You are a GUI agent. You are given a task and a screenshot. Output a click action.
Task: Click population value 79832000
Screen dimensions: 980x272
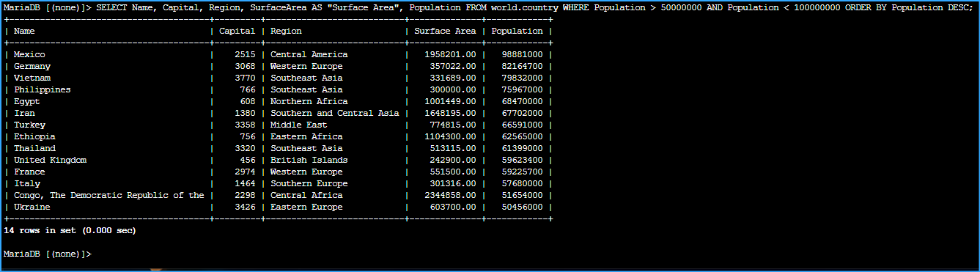click(523, 78)
